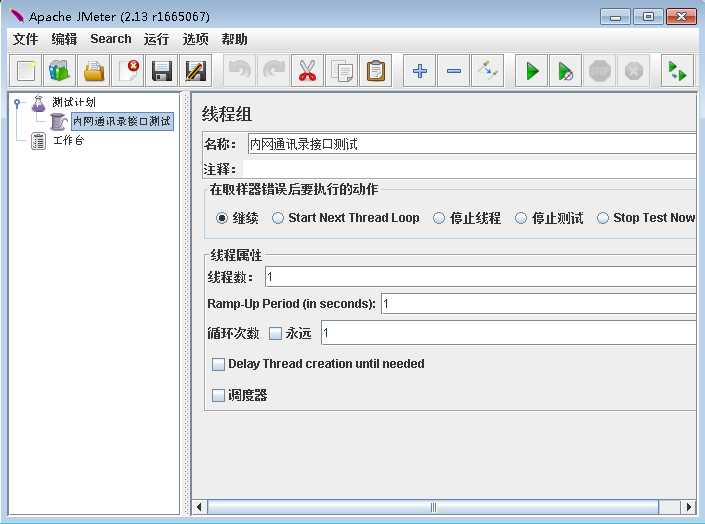Collapse all nodes with minus icon

(454, 71)
